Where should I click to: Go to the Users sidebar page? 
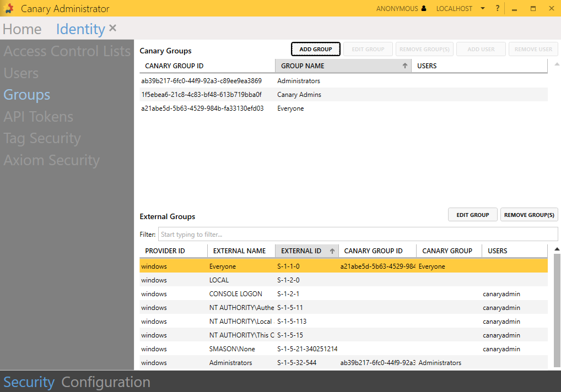coord(21,73)
